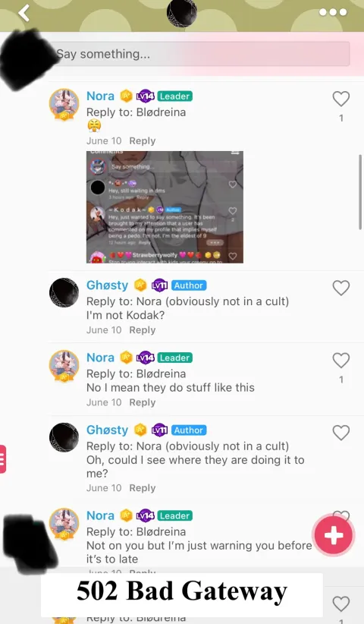Image resolution: width=364 pixels, height=624 pixels.
Task: Open Ghøsty's dark avatar on first reply
Action: pyautogui.click(x=64, y=292)
